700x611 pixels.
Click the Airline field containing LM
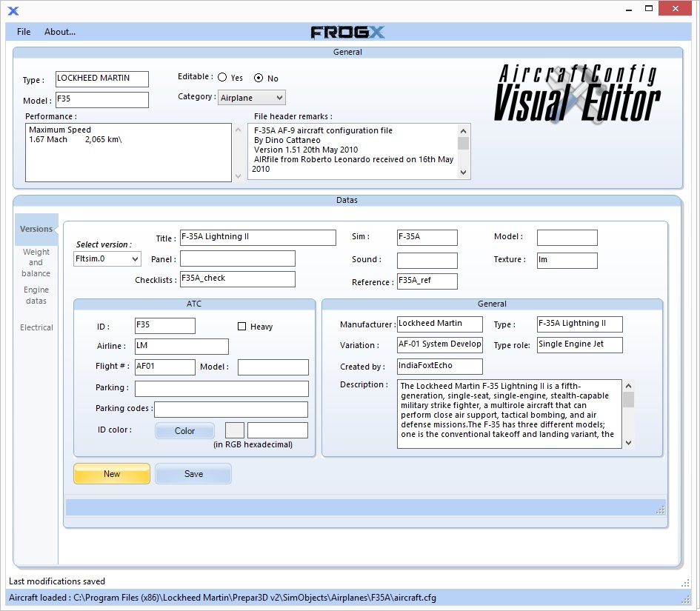(x=181, y=347)
